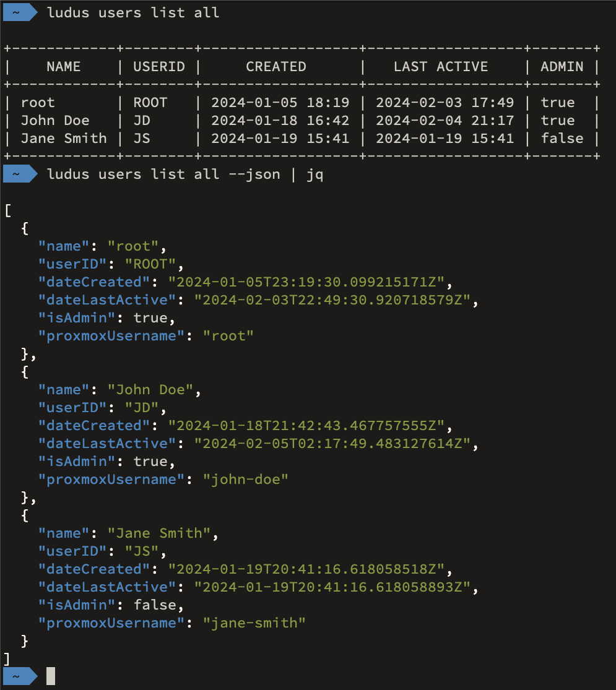Click created date 2024-01-18 16:42
The width and height of the screenshot is (616, 690).
280,121
